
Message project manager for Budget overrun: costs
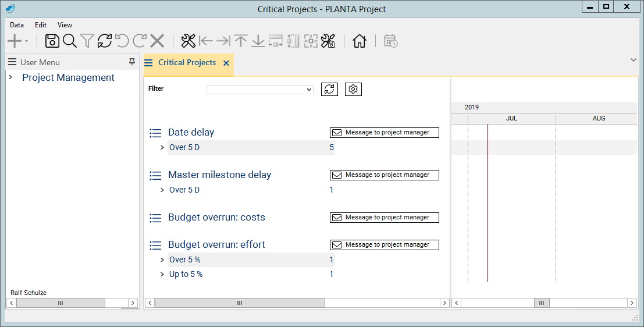(385, 218)
